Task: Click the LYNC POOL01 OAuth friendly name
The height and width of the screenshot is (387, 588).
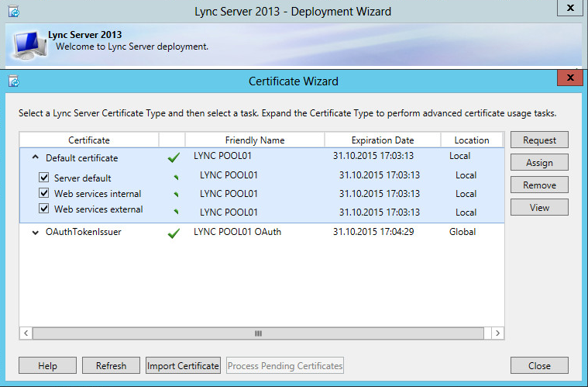Action: tap(237, 232)
